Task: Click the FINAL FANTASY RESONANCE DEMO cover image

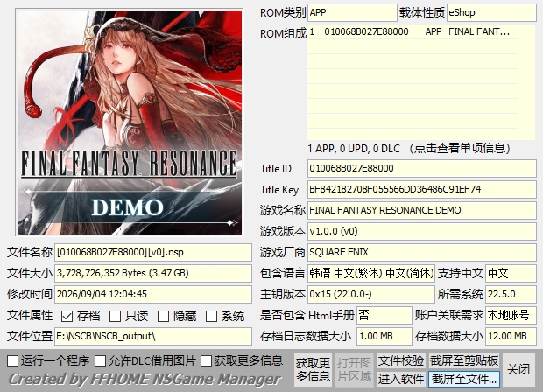Action: [x=130, y=122]
